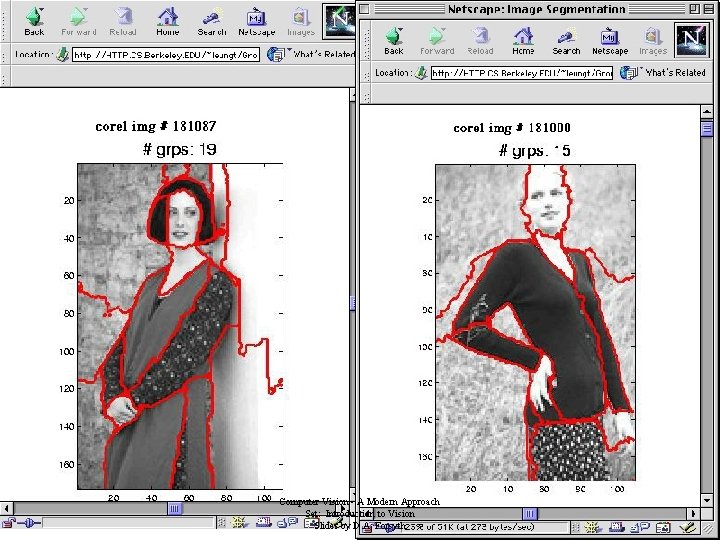The width and height of the screenshot is (720, 540).
Task: Collapse the component bar grip in left window
Action: pyautogui.click(x=221, y=523)
